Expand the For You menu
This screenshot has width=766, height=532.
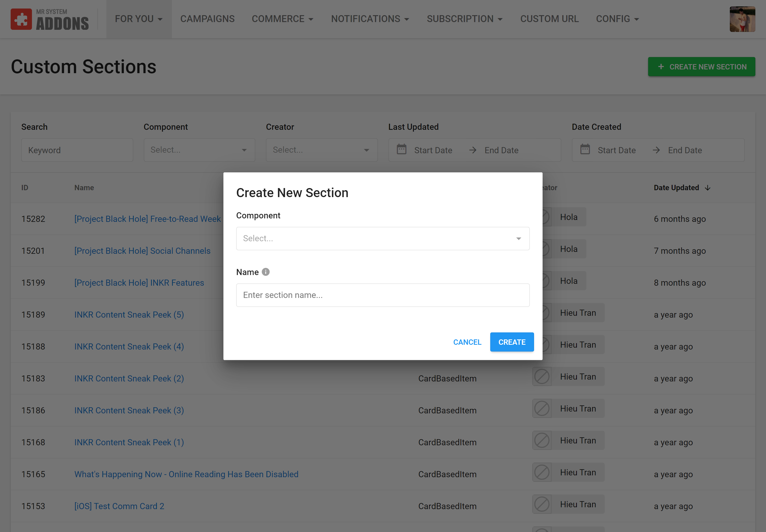click(139, 19)
